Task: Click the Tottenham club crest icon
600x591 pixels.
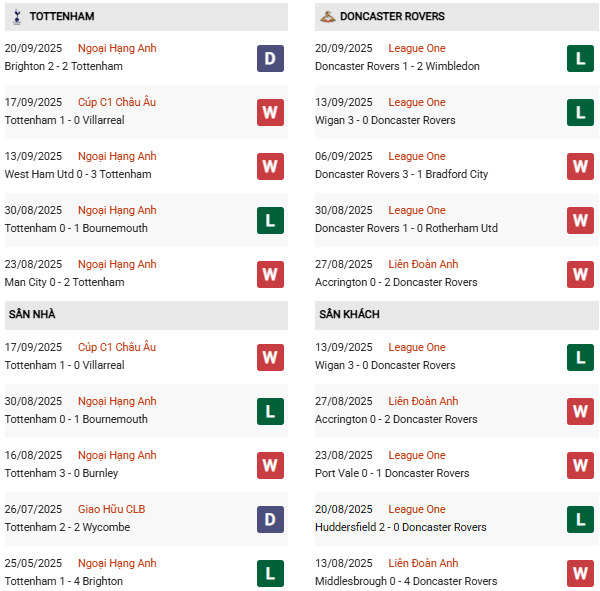Action: 16,17
